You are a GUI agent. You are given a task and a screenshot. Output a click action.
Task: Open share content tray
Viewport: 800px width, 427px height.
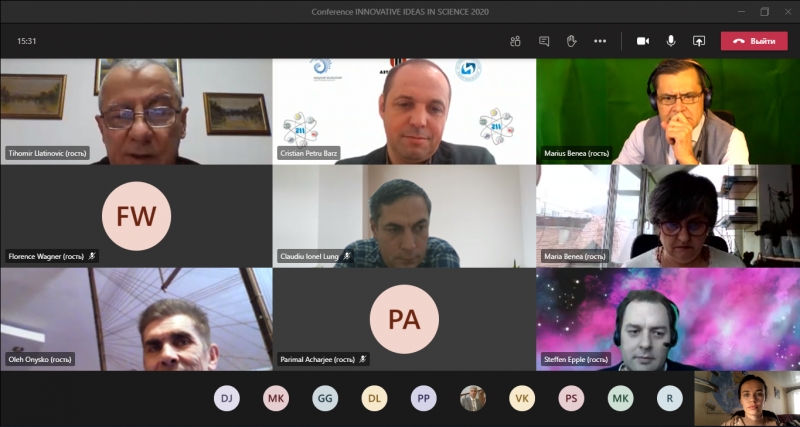pos(698,41)
